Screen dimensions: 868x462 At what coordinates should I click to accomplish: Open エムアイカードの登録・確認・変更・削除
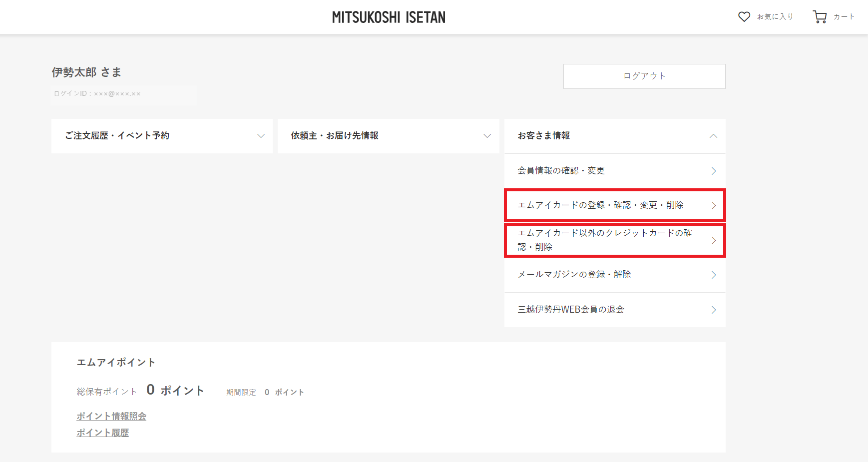click(x=615, y=205)
